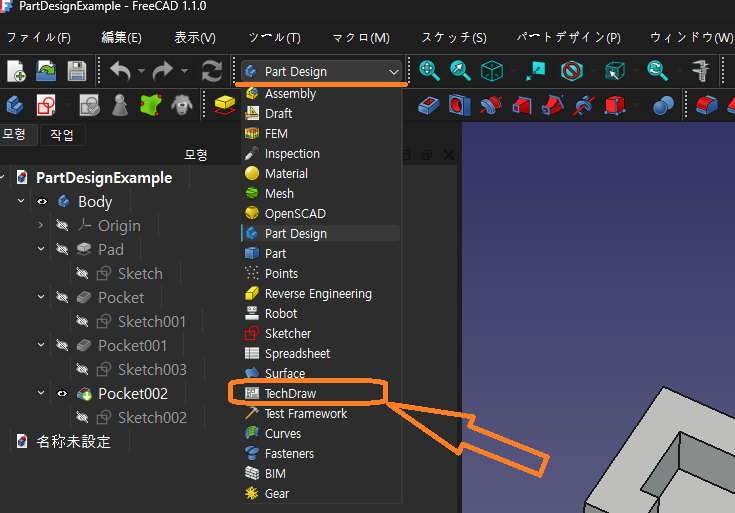The image size is (735, 513).
Task: Undo the last action
Action: point(120,71)
